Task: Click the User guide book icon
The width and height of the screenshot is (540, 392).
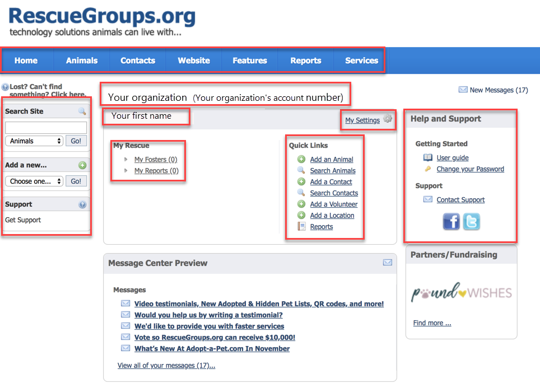Action: (x=428, y=157)
